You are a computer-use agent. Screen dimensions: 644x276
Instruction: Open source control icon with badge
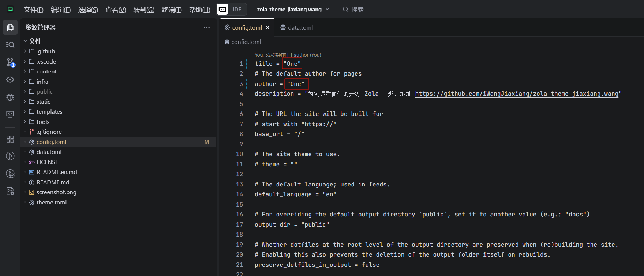pyautogui.click(x=11, y=63)
